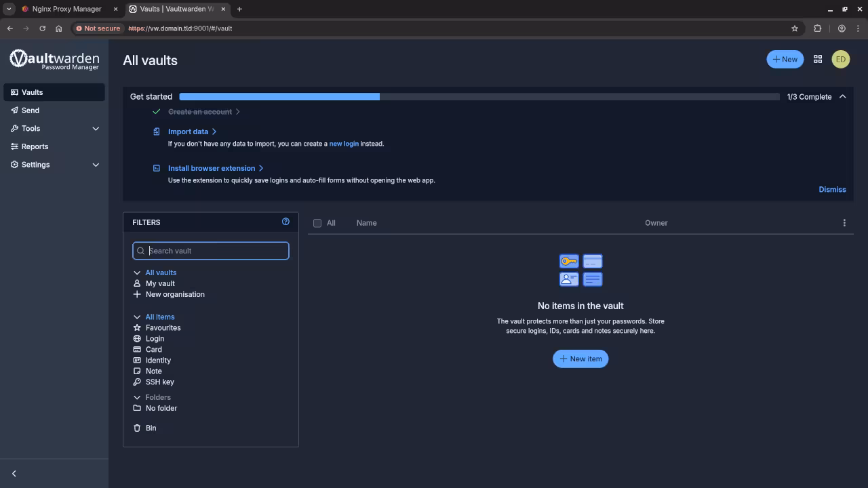This screenshot has width=868, height=488.
Task: Collapse the sidebar with the arrow icon
Action: click(14, 473)
